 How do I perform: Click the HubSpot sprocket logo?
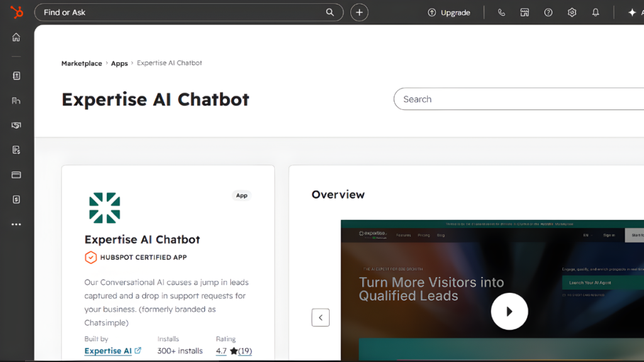pos(16,13)
